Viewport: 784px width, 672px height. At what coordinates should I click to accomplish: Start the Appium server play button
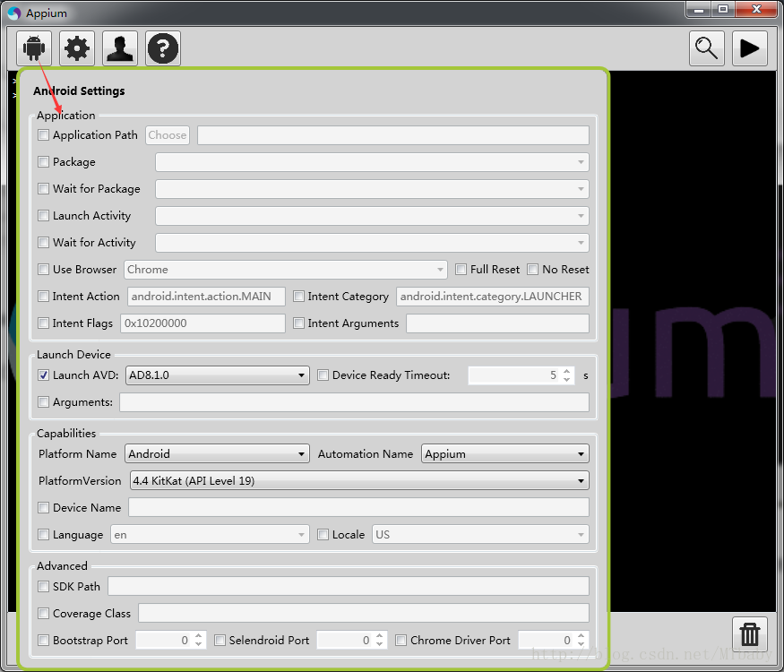click(750, 48)
